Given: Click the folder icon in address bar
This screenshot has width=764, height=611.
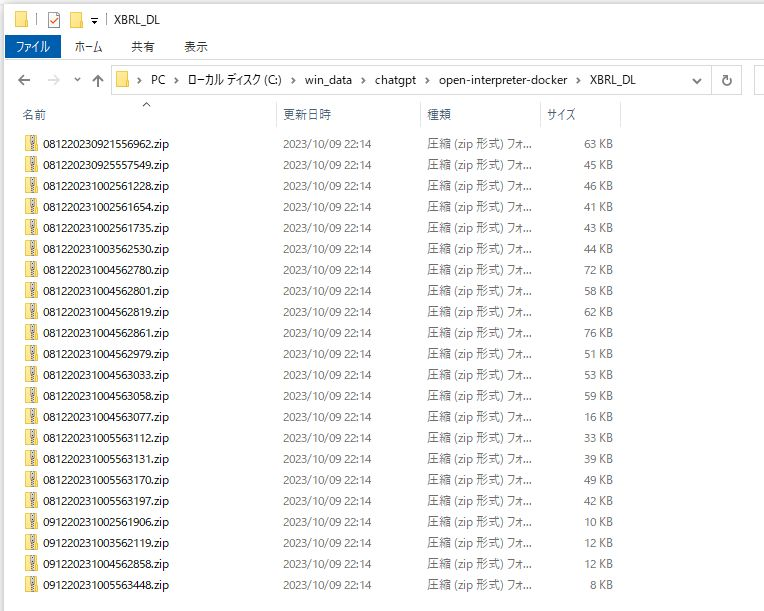Looking at the screenshot, I should tap(123, 79).
